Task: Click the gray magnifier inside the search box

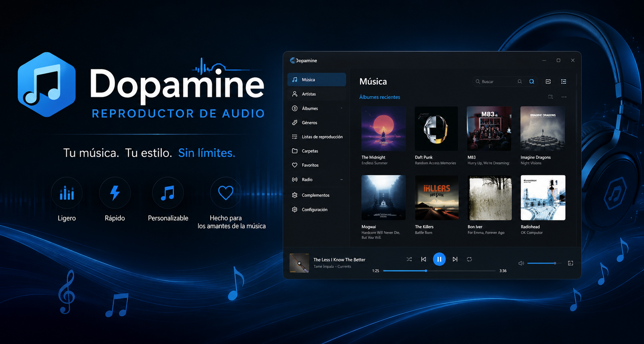Action: (520, 81)
